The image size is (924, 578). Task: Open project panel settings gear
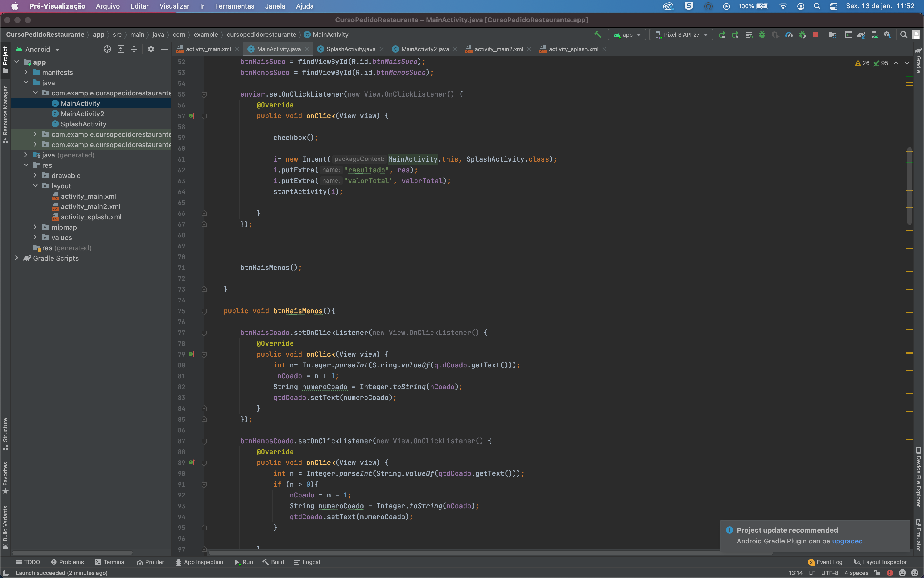pos(151,49)
